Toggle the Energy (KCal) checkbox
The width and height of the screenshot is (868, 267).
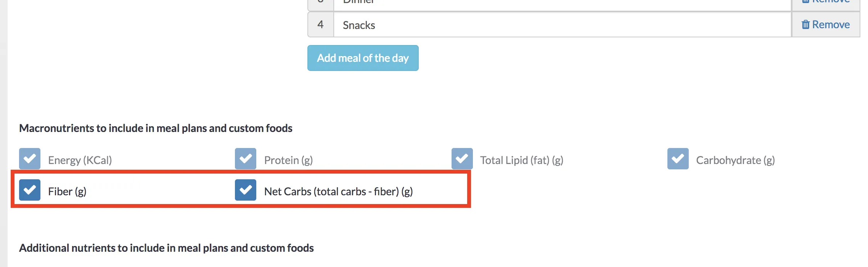tap(30, 159)
